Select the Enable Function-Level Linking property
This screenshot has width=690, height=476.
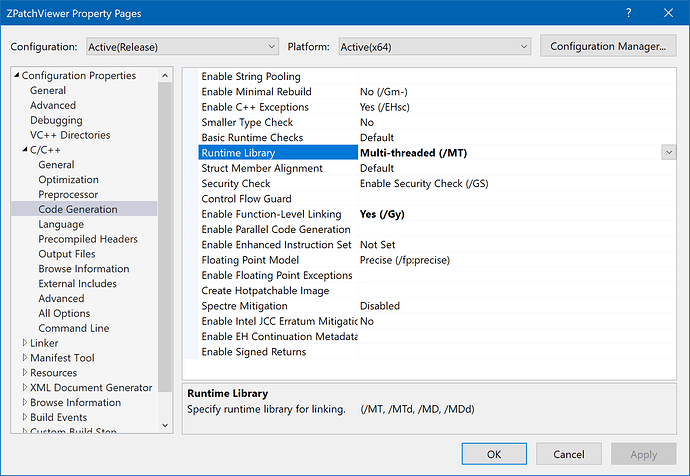coord(272,214)
